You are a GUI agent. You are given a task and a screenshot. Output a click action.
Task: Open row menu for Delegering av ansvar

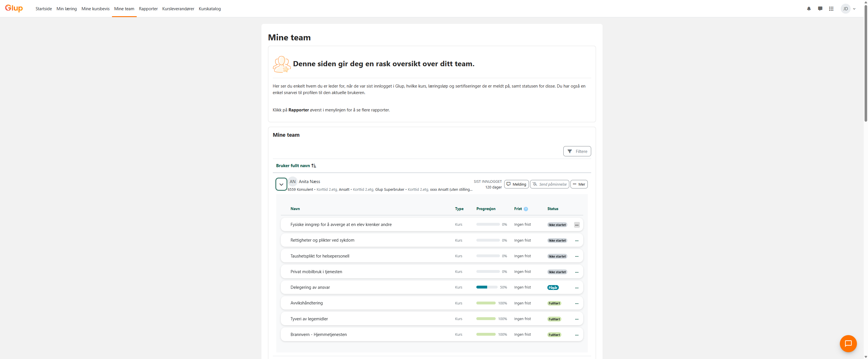[577, 288]
